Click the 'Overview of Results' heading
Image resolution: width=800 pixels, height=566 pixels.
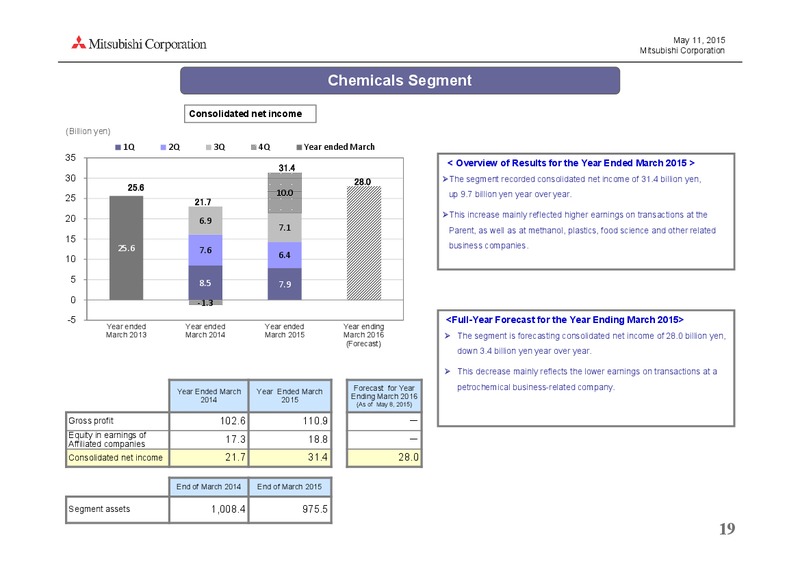(571, 163)
